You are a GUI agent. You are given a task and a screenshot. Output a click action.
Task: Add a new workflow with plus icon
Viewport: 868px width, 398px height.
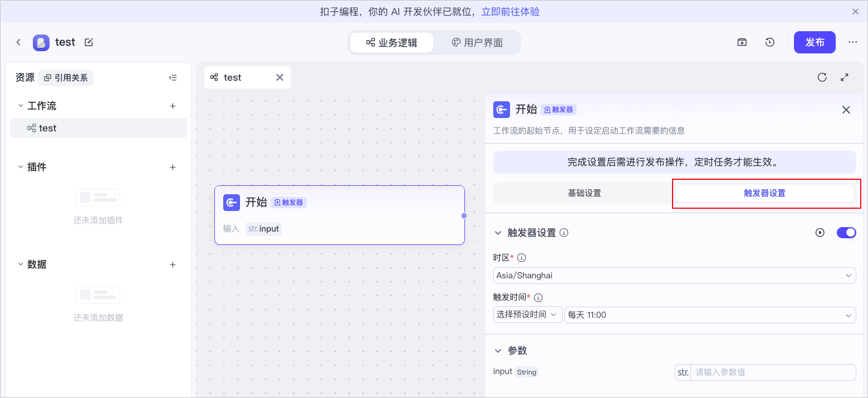[x=173, y=106]
